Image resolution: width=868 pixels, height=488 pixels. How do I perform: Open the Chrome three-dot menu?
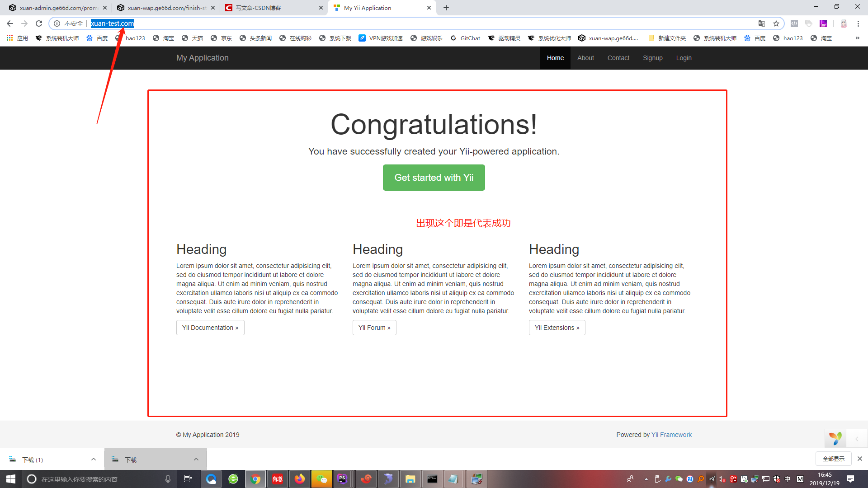858,23
